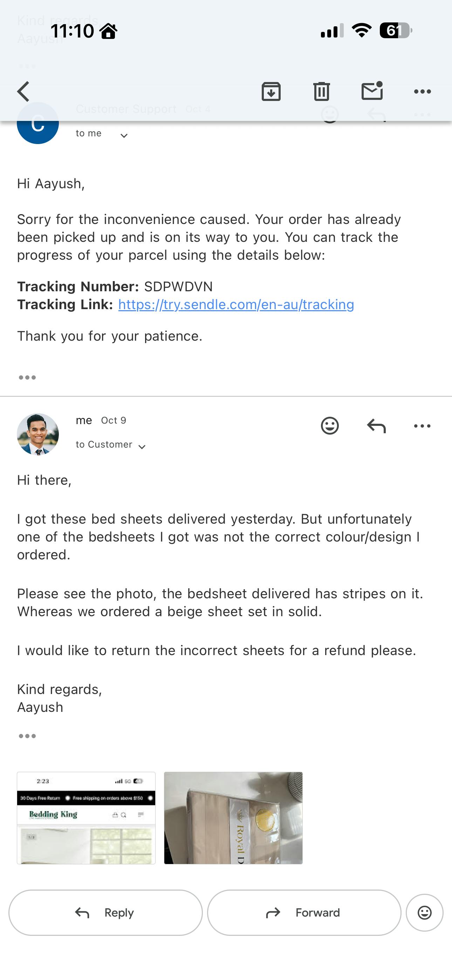The image size is (452, 980).
Task: Add emoji reaction to Oct 9 message
Action: pos(329,426)
